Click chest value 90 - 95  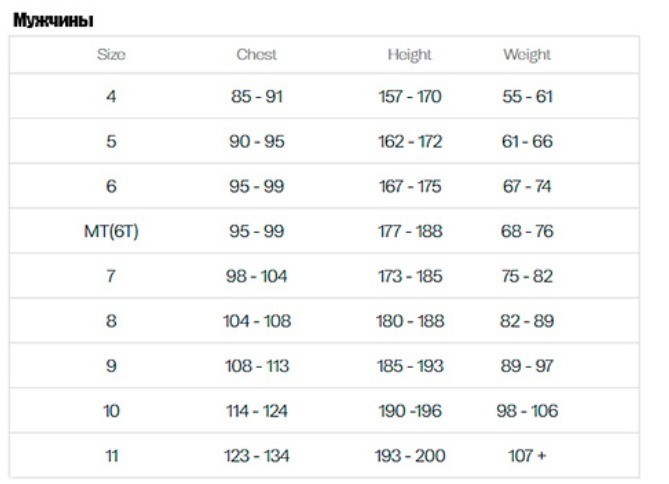tap(256, 142)
